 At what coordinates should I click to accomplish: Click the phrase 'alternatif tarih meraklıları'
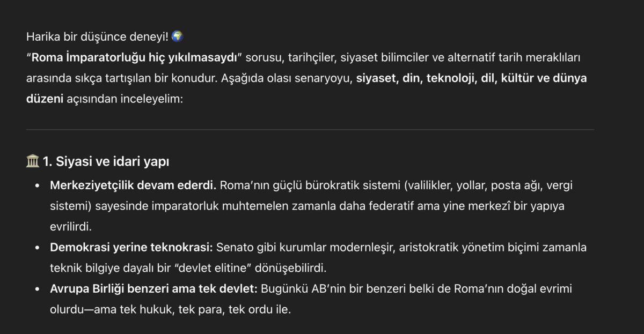click(x=517, y=57)
